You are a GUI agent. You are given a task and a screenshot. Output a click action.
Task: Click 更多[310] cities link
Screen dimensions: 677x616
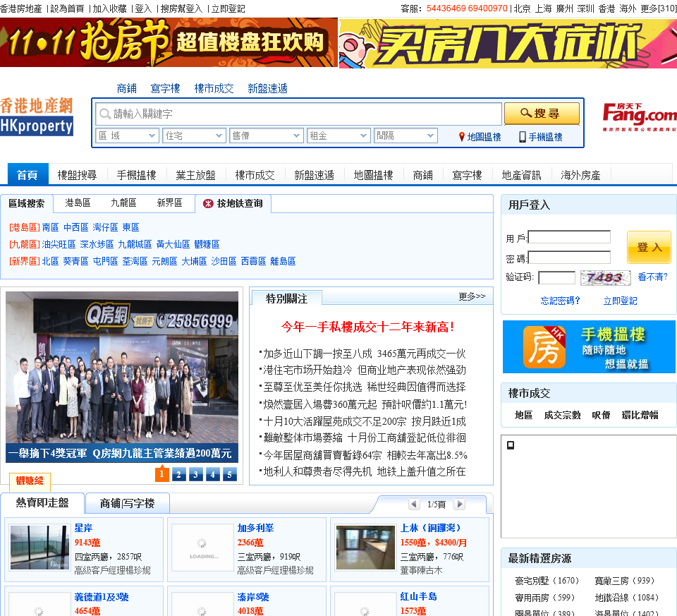[x=659, y=8]
